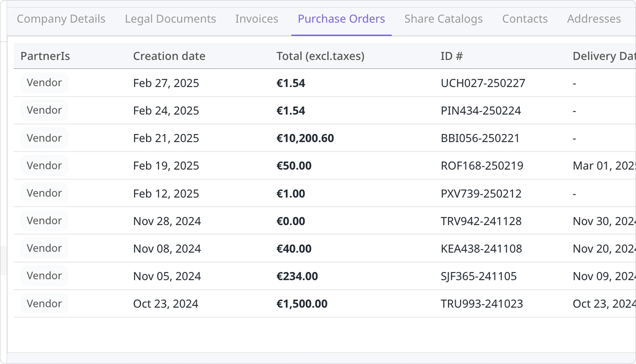
Task: Click the €0.00 total amount
Action: [x=291, y=221]
